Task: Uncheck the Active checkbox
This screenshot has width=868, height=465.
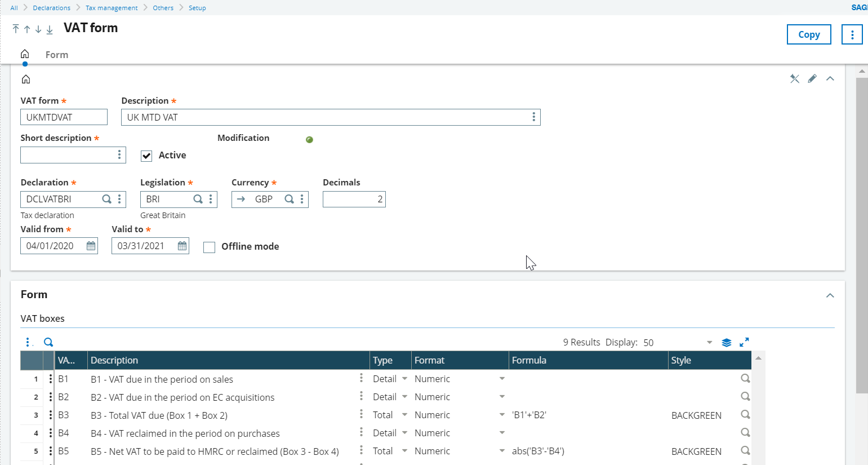Action: click(x=146, y=156)
